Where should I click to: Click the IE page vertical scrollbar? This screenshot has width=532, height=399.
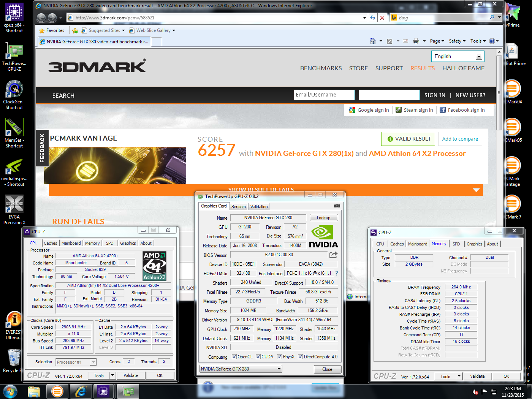(499, 93)
